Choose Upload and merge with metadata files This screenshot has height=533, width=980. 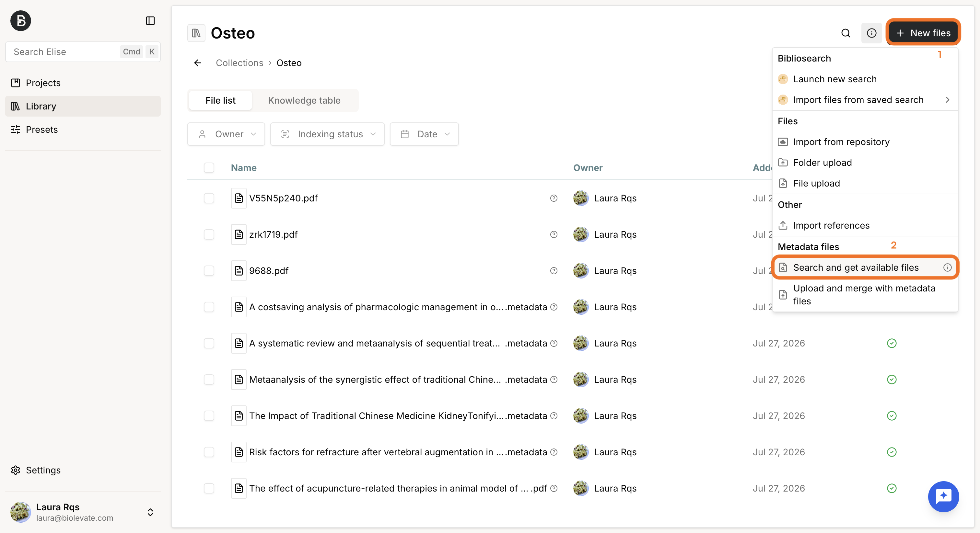click(x=865, y=295)
